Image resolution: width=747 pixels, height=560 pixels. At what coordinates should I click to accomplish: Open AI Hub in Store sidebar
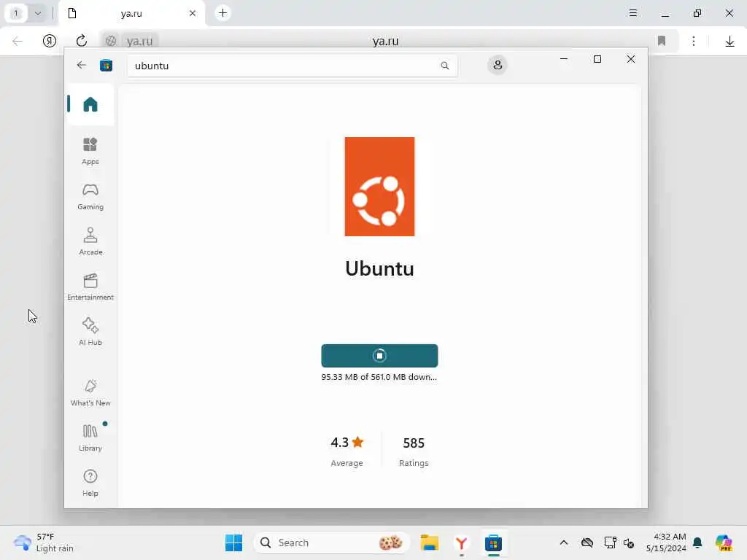(x=90, y=332)
